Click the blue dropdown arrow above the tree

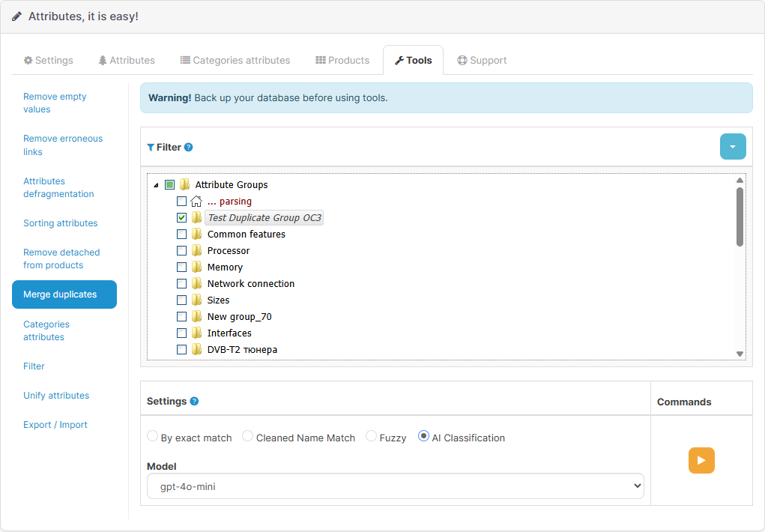(x=733, y=146)
